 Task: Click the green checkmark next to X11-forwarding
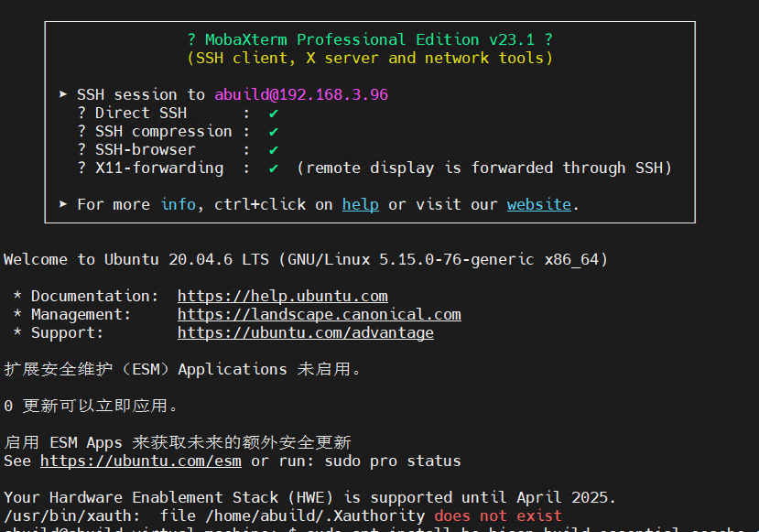tap(274, 168)
